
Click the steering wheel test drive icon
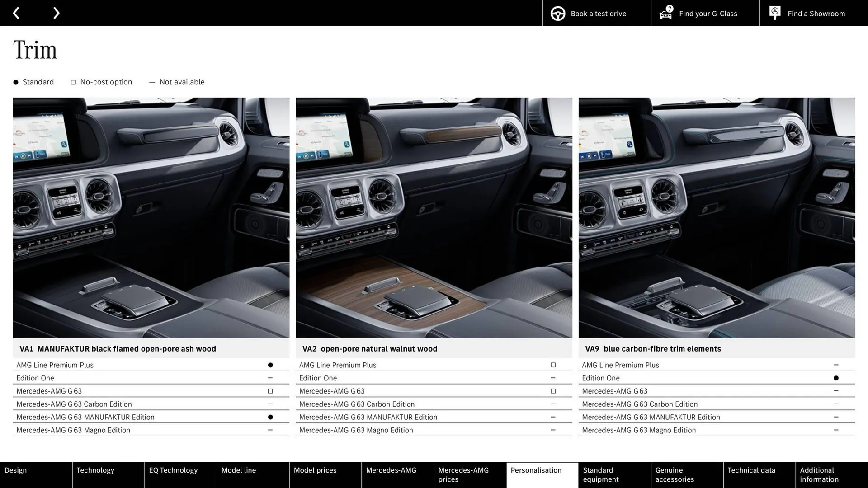[x=557, y=13]
